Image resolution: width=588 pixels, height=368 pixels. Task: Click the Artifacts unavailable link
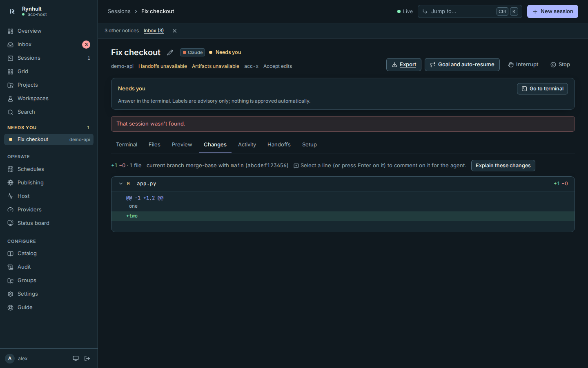216,66
